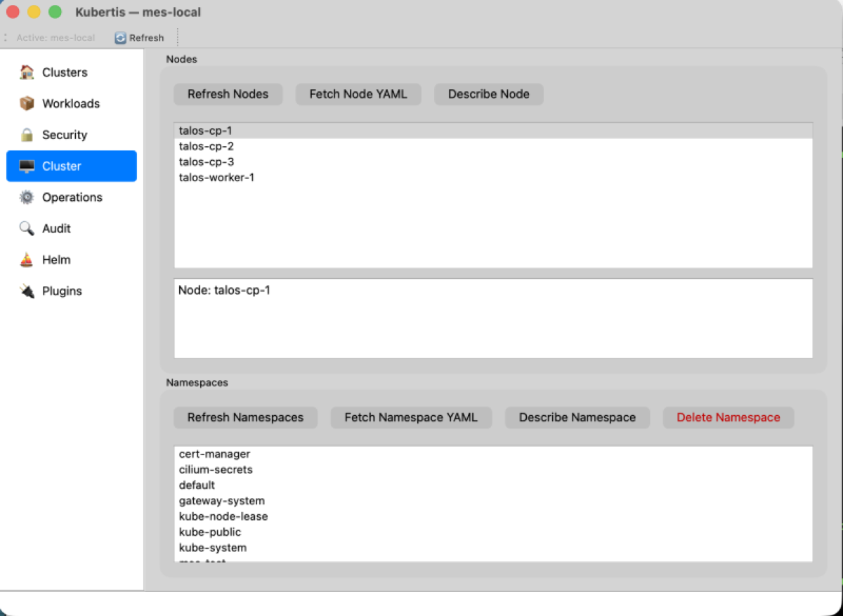Select the gateway-system namespace
843x616 pixels.
tap(493, 501)
